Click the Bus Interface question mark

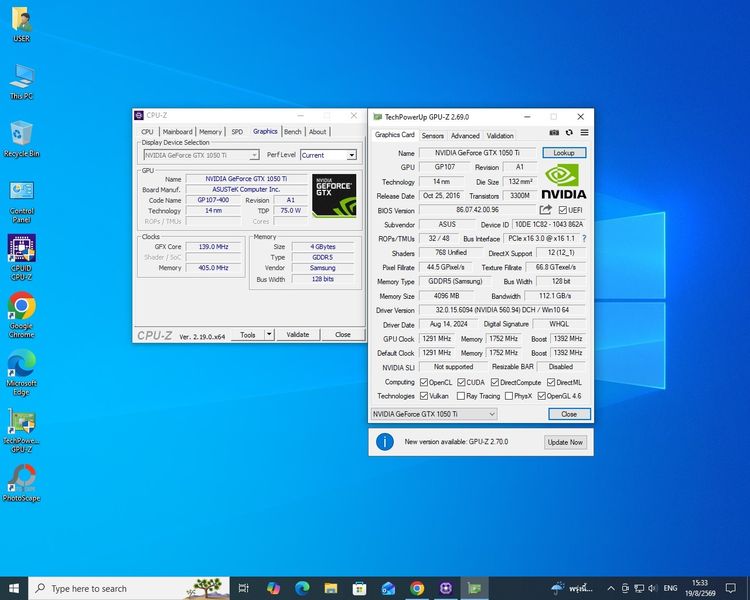pos(584,238)
